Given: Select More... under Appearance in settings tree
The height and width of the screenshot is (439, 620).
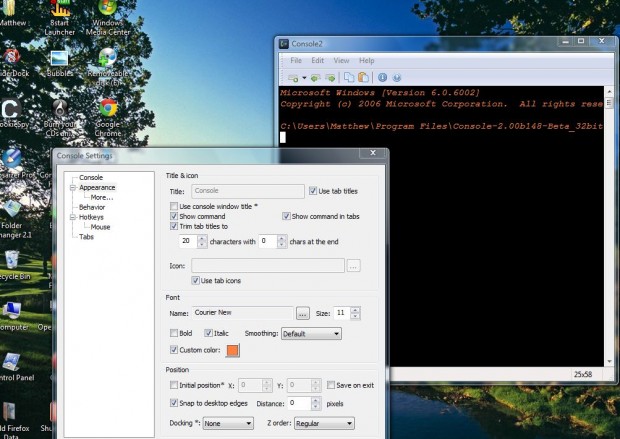Looking at the screenshot, I should click(x=102, y=197).
